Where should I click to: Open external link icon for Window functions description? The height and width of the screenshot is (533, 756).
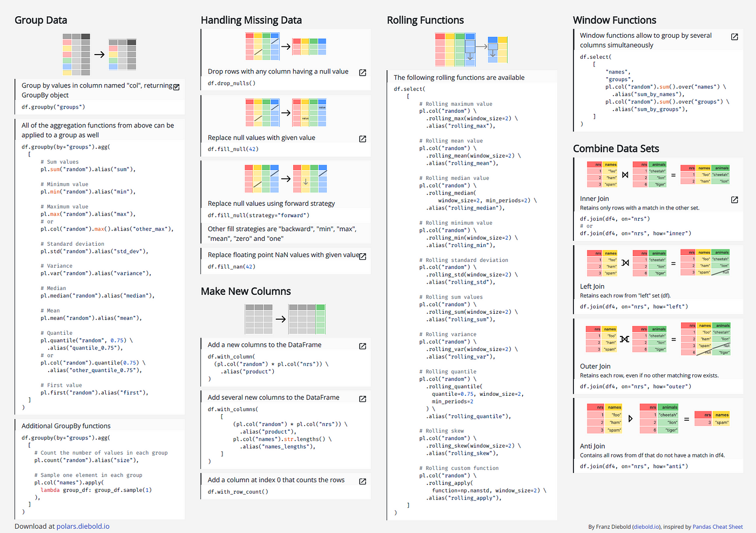(734, 37)
